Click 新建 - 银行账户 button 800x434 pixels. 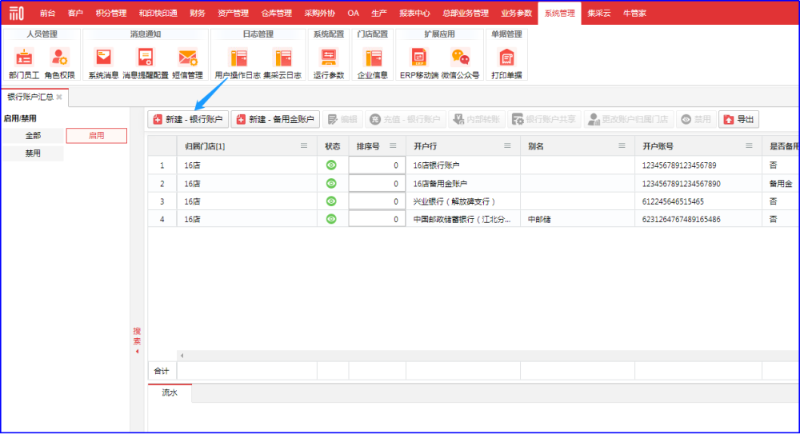(188, 119)
